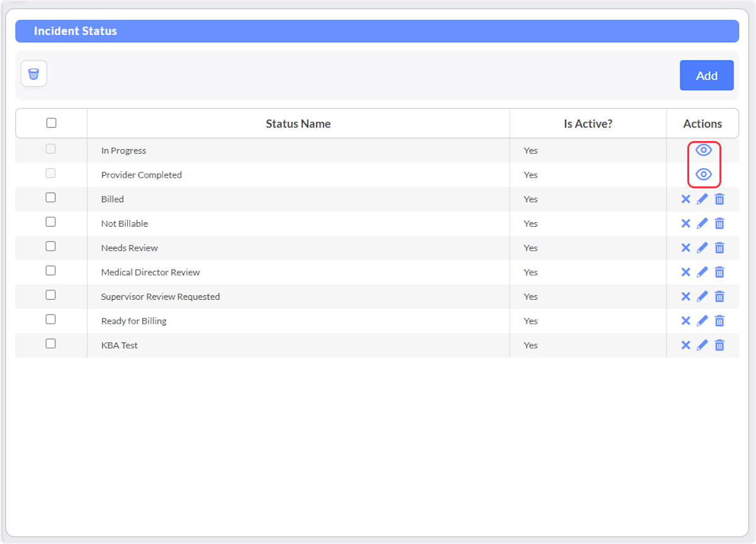The height and width of the screenshot is (544, 756).
Task: Click Yes in the Needs Review row
Action: (x=530, y=248)
